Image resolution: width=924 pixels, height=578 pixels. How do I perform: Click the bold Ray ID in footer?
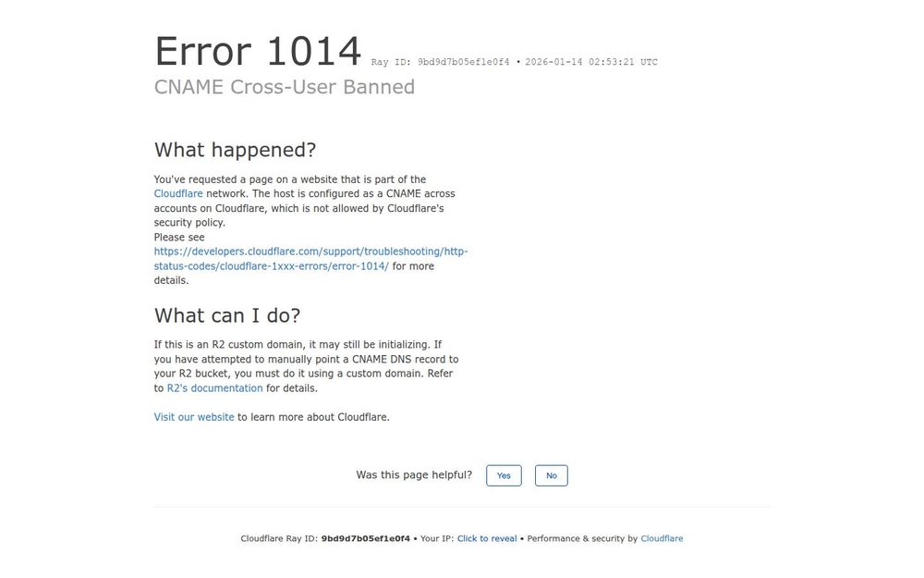365,539
